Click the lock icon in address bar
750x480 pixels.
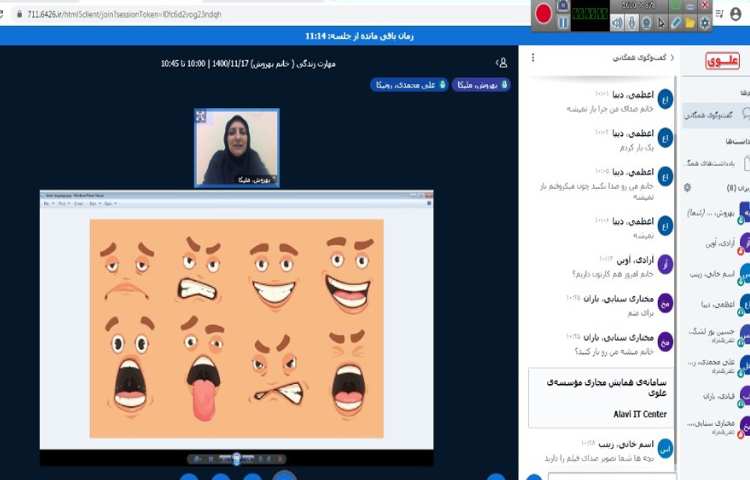coord(20,14)
